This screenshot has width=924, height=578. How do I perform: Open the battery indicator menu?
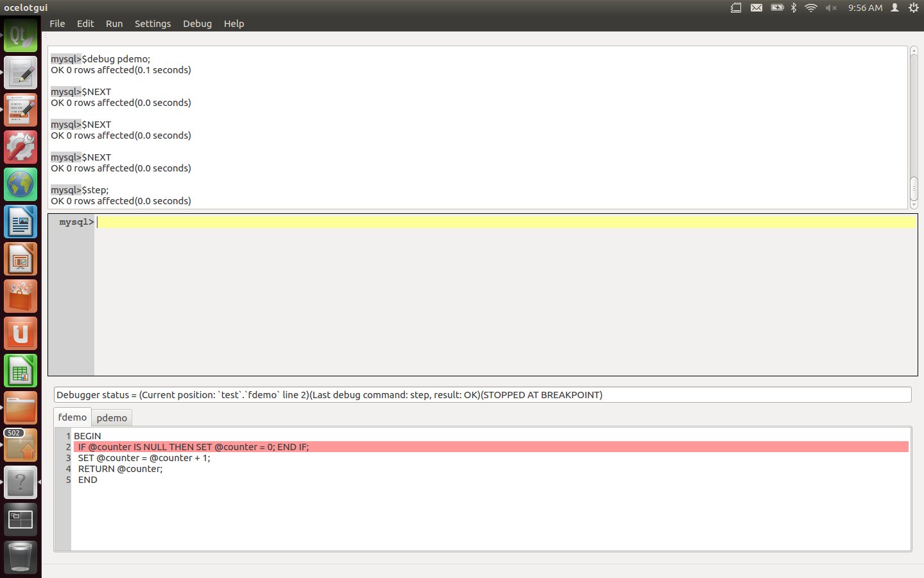(777, 8)
